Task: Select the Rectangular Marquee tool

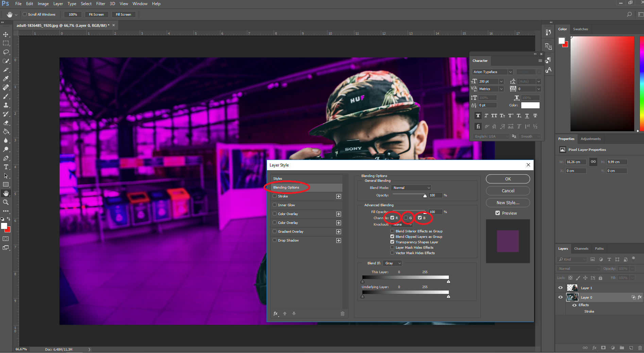Action: (6, 43)
